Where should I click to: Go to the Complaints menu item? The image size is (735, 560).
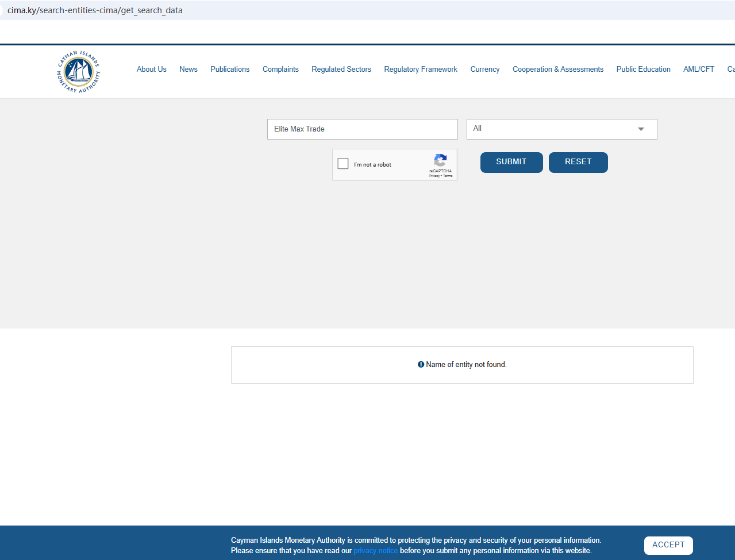click(280, 69)
